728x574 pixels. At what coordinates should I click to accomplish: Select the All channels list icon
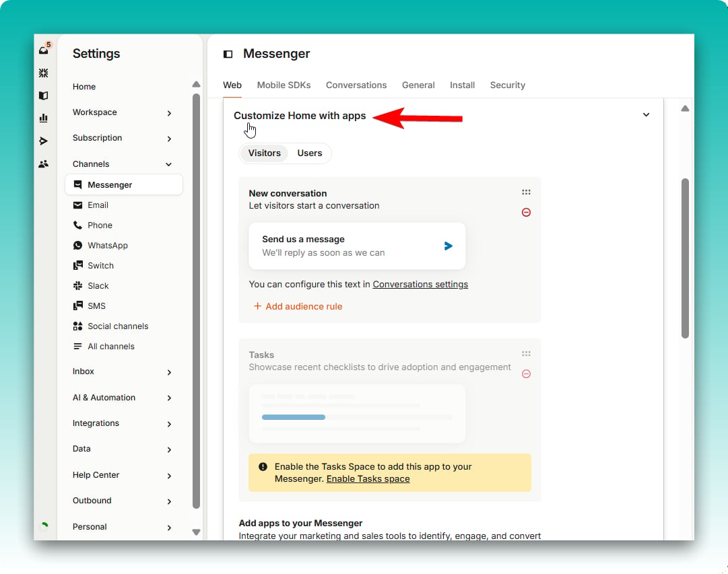pyautogui.click(x=77, y=346)
